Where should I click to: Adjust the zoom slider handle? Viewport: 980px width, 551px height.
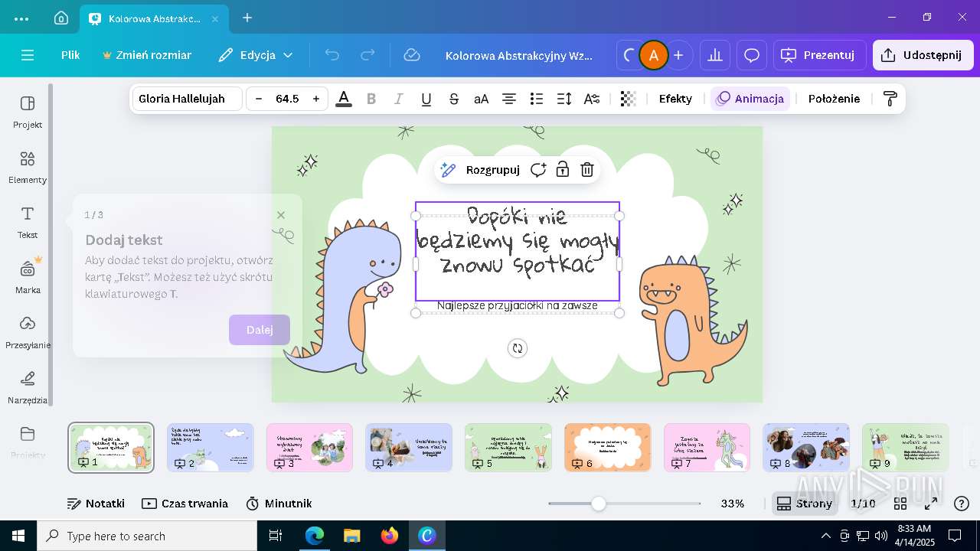(x=599, y=504)
